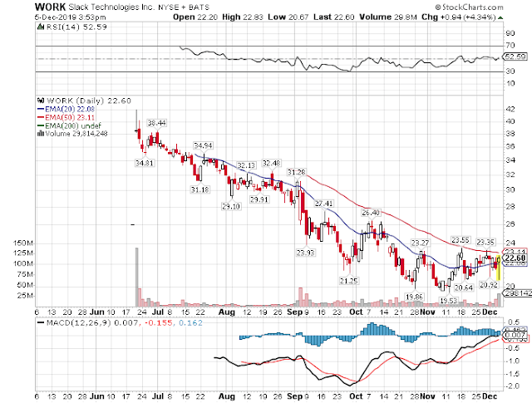Screen dimensions: 532x403
Task: Click the 20.64 price label
Action: click(464, 288)
